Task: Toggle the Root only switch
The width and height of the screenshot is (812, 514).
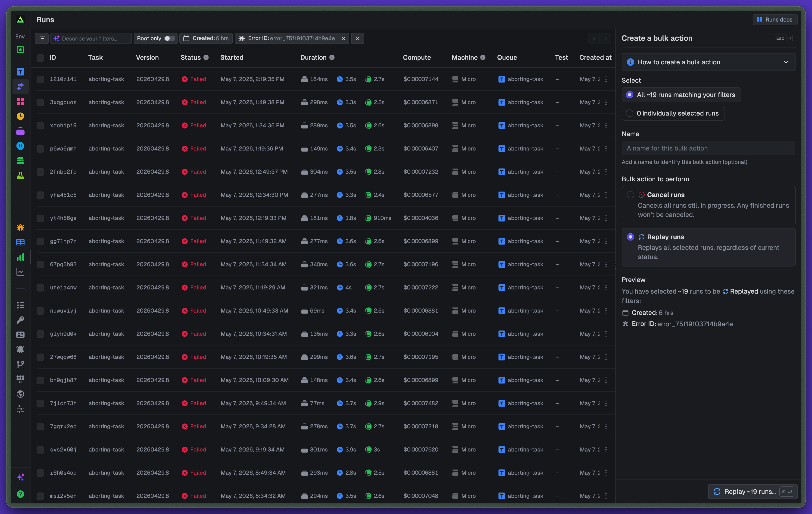Action: coord(169,38)
